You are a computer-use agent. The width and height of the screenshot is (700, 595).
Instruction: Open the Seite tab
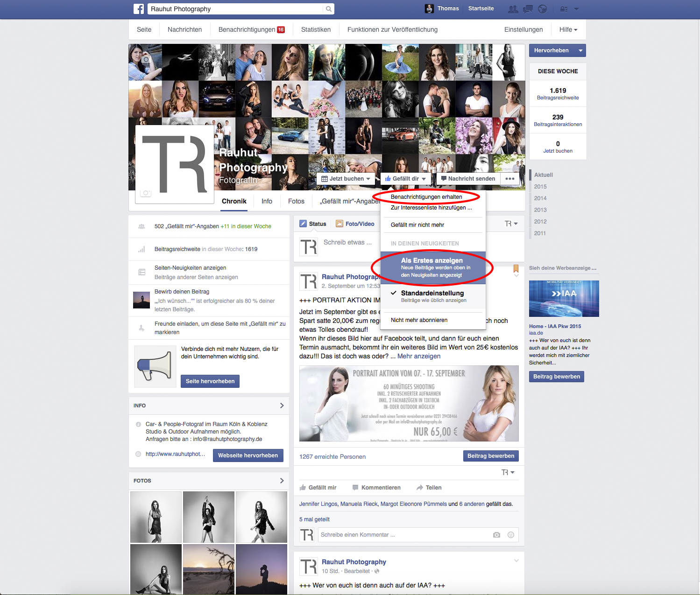coord(144,29)
